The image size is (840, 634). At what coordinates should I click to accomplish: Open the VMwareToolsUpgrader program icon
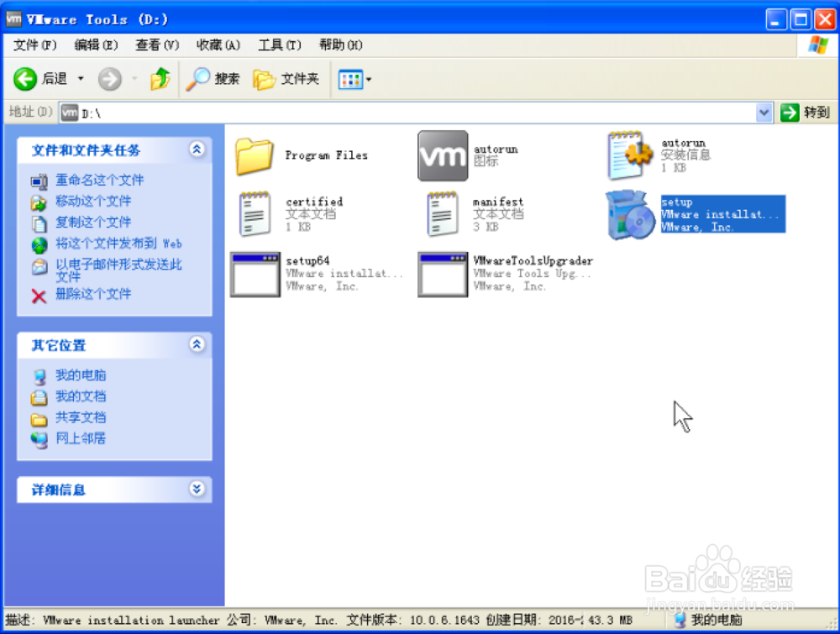coord(443,273)
